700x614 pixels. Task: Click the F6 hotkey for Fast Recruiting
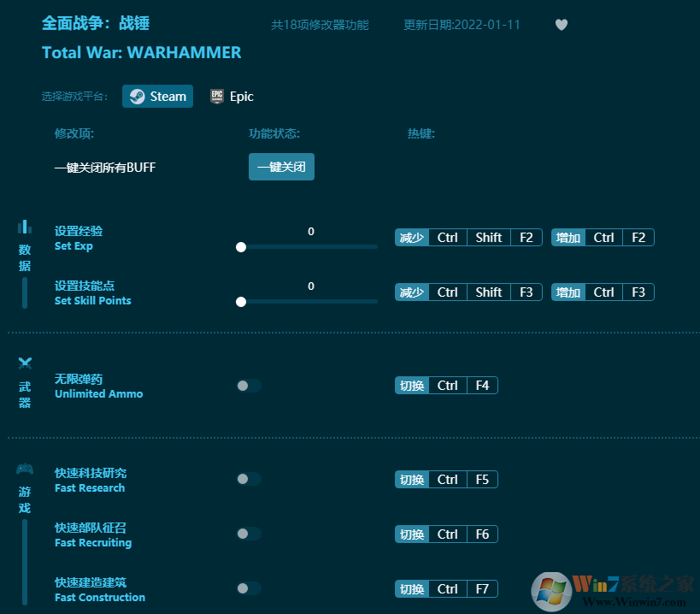tap(482, 534)
